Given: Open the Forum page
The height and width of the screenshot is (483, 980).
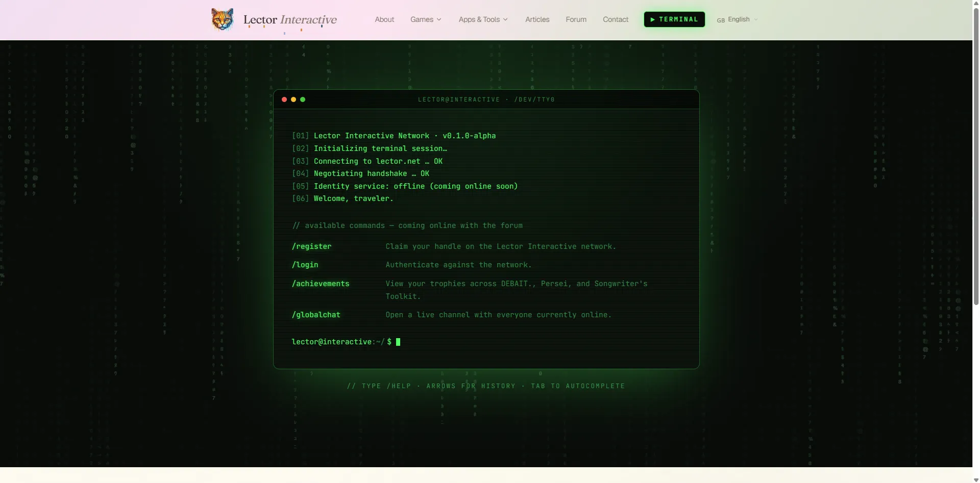Looking at the screenshot, I should (576, 19).
